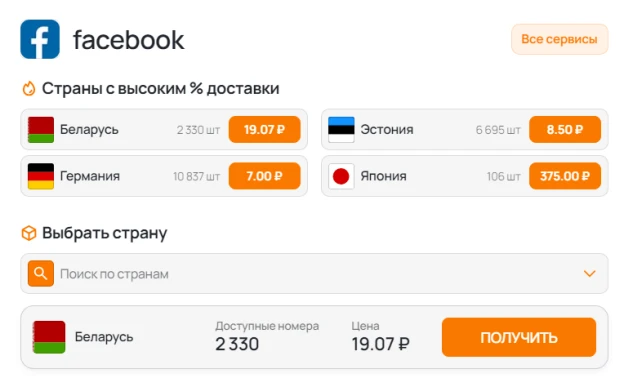Click the ПОЛУЧИТЬ button
This screenshot has height=387, width=624.
(x=519, y=337)
